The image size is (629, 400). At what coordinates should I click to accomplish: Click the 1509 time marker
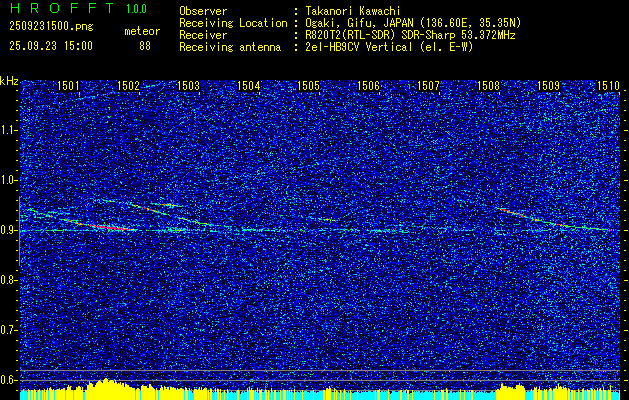[x=548, y=86]
